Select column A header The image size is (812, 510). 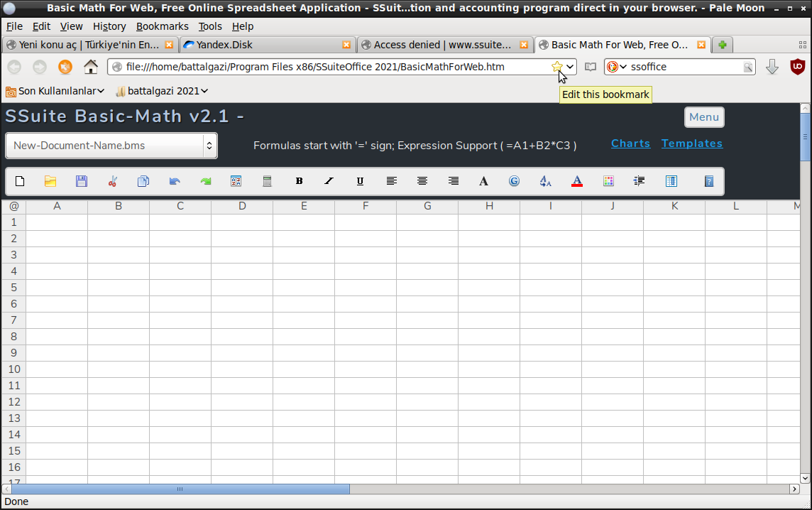click(57, 206)
